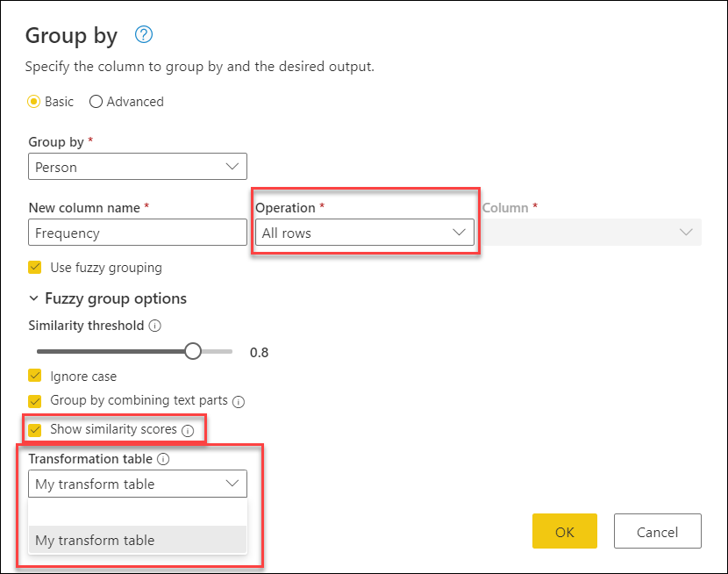The image size is (728, 574).
Task: Show info for Similarity threshold
Action: click(154, 326)
